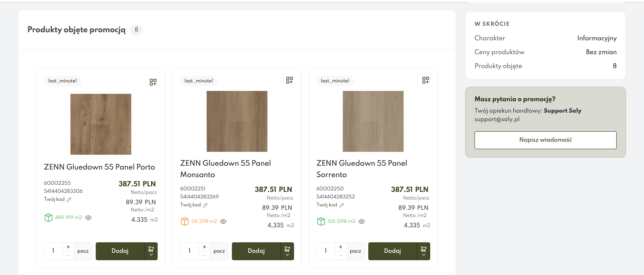The height and width of the screenshot is (275, 644).
Task: Click the '56.398 m2' stock value
Action: (x=204, y=221)
